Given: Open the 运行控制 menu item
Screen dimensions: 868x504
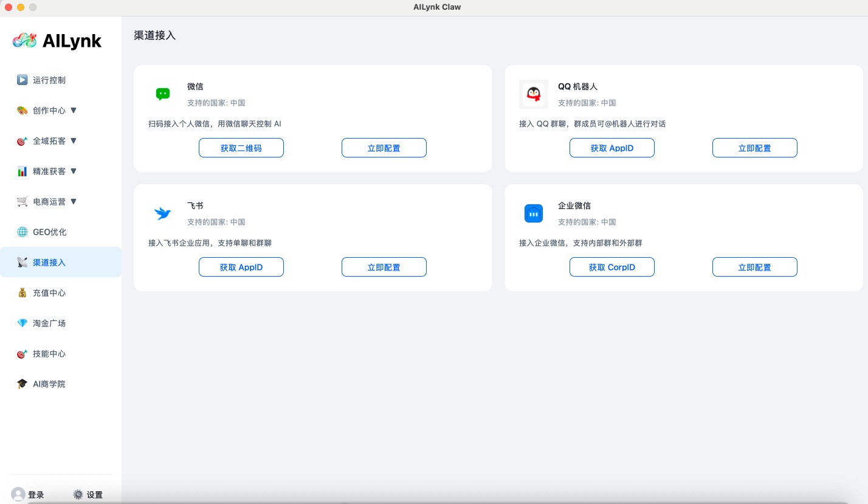Looking at the screenshot, I should point(61,80).
